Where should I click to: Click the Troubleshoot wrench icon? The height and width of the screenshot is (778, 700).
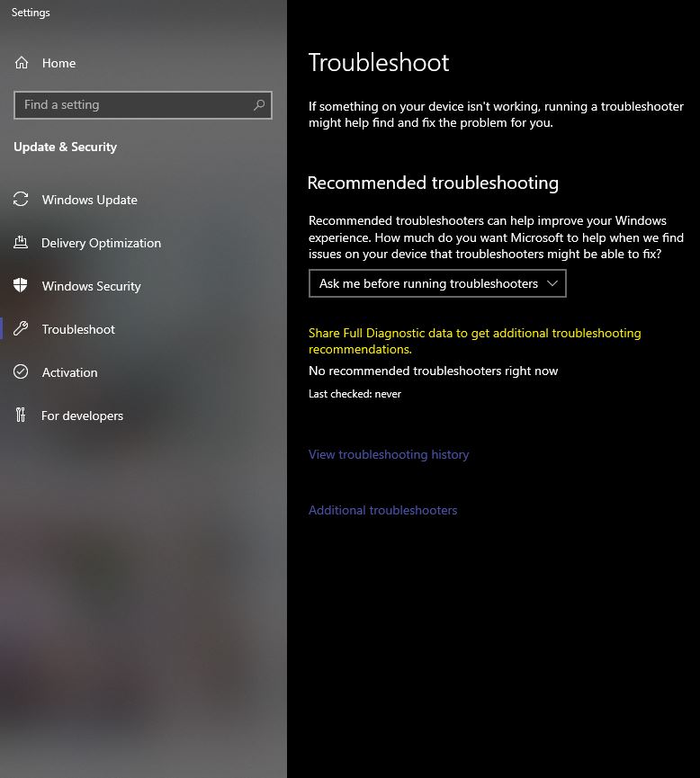(x=21, y=328)
